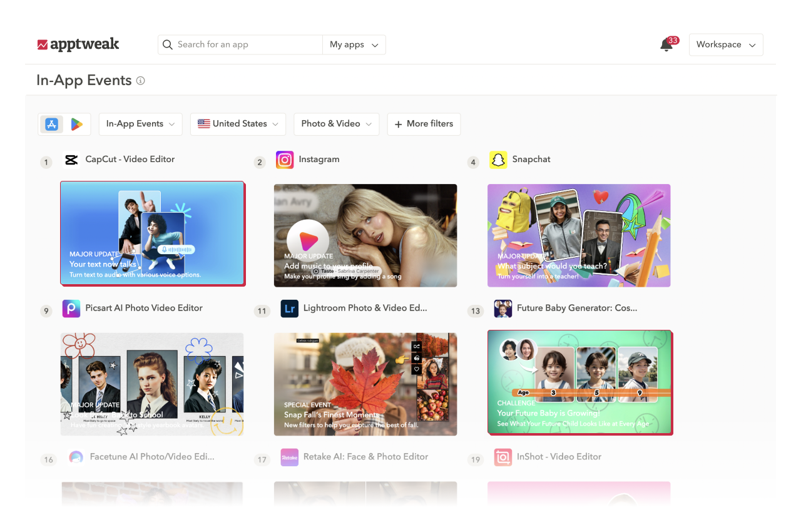Open the My apps dropdown
Image resolution: width=801 pixels, height=532 pixels.
tap(354, 44)
